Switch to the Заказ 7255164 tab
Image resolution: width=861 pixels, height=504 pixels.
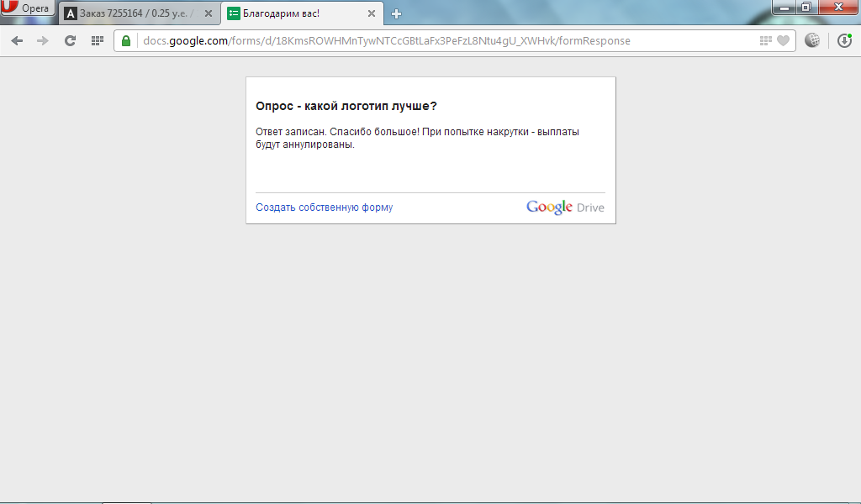coord(138,13)
